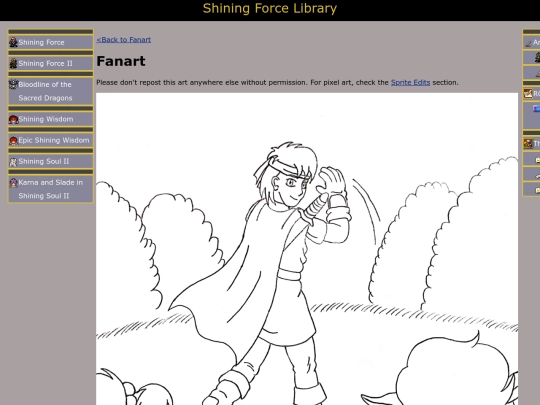
Task: Click the pencil icon in the right sidebar
Action: click(x=528, y=43)
